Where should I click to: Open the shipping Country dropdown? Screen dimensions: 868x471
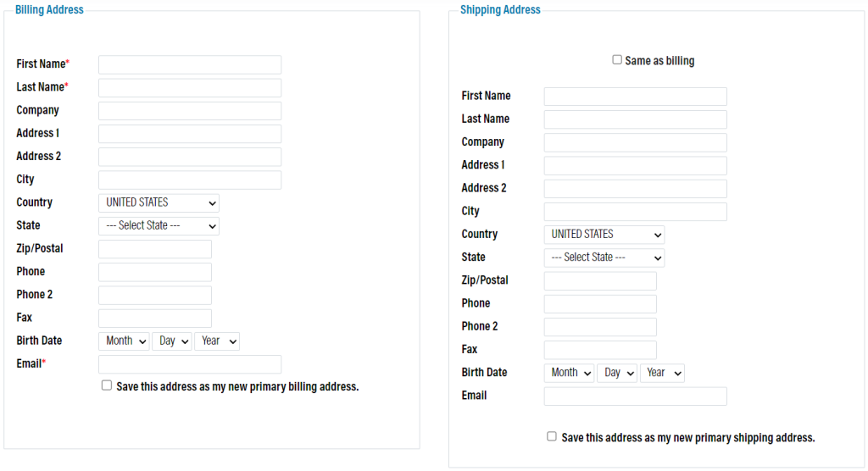604,235
